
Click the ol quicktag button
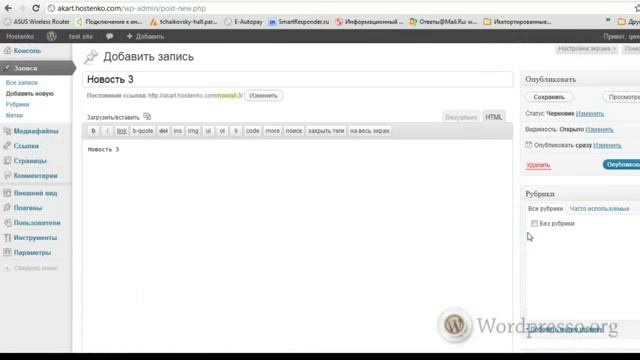(222, 131)
